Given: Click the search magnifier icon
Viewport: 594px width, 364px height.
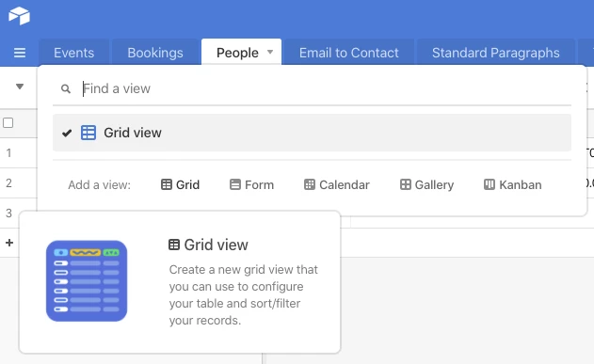Looking at the screenshot, I should [x=66, y=89].
